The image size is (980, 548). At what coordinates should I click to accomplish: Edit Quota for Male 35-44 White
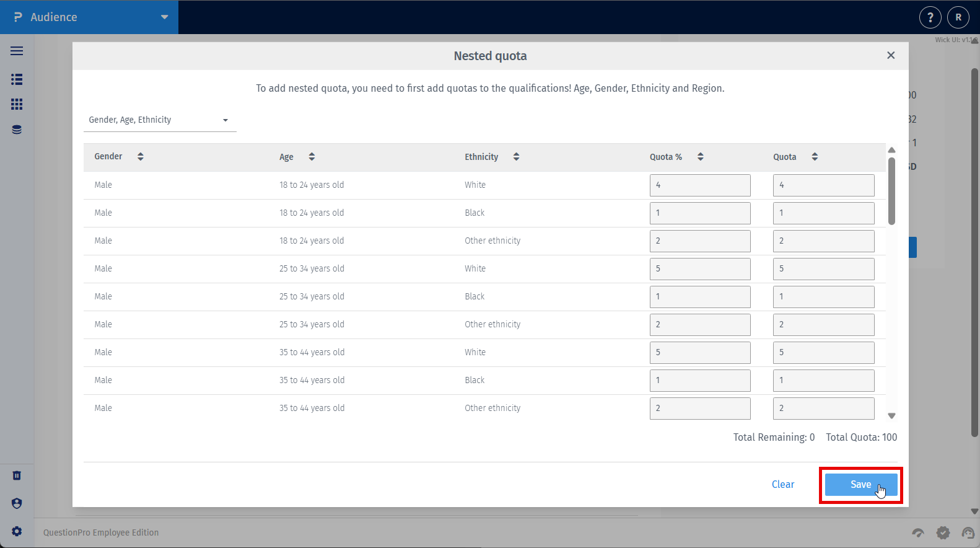[824, 353]
